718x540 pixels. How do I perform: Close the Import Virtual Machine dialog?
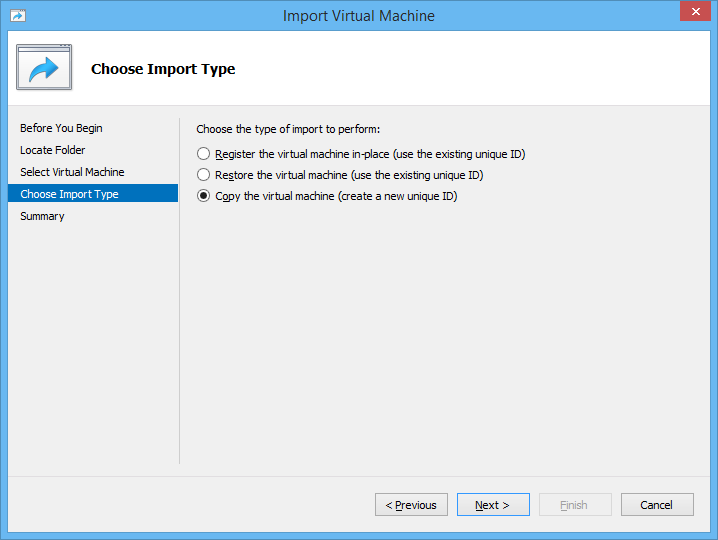[x=693, y=12]
